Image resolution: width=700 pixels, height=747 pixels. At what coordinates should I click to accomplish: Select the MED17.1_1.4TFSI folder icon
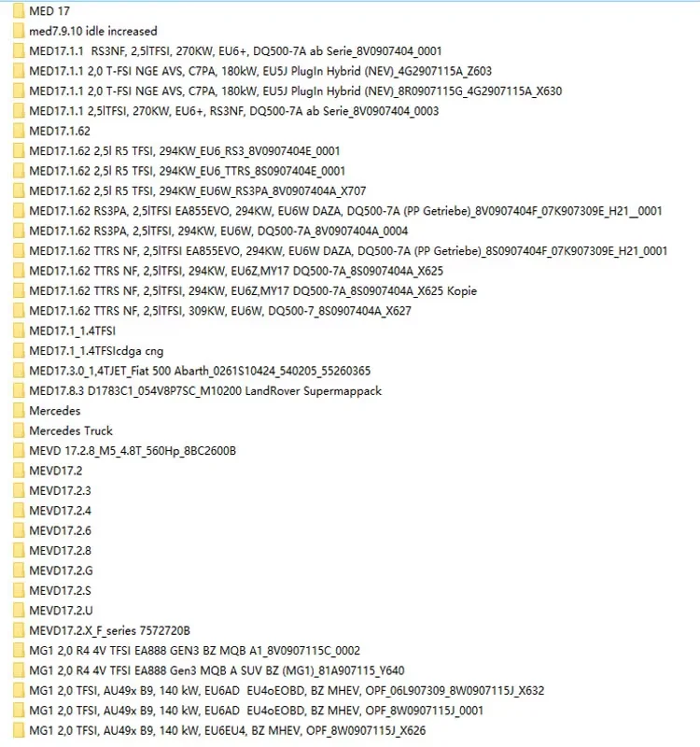[x=19, y=331]
